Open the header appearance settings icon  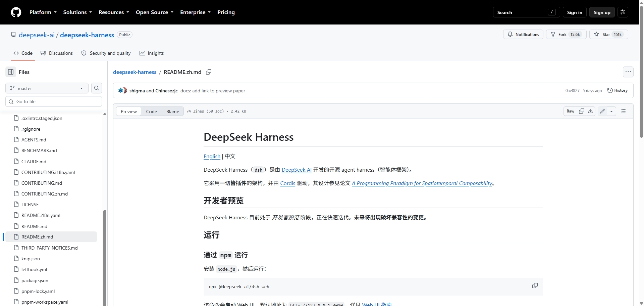[x=623, y=12]
